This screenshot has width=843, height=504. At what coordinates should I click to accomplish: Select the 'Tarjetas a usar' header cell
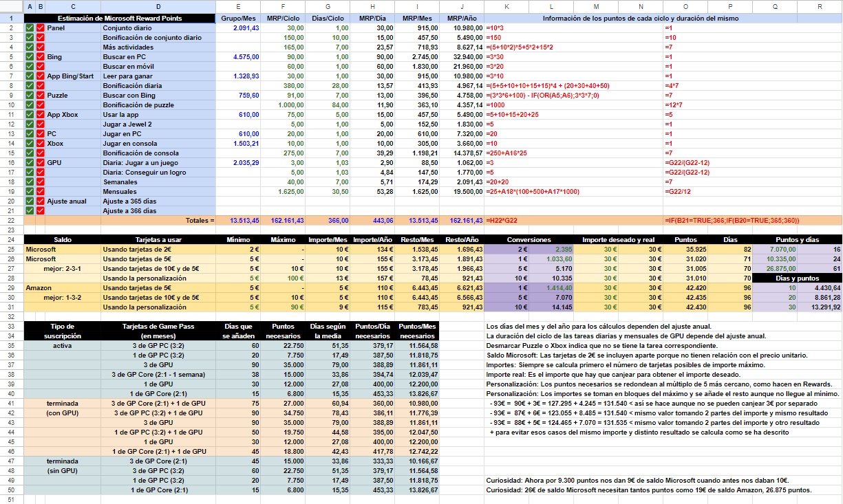point(159,239)
